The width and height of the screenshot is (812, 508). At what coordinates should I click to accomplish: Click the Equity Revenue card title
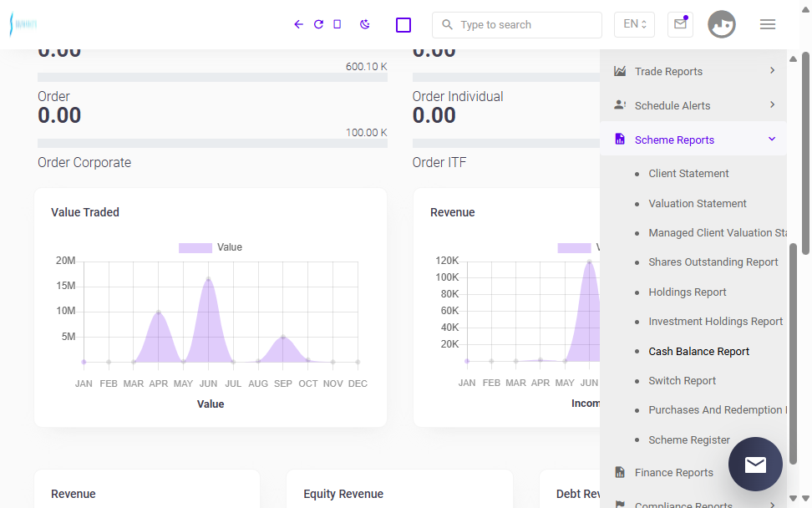pyautogui.click(x=343, y=494)
